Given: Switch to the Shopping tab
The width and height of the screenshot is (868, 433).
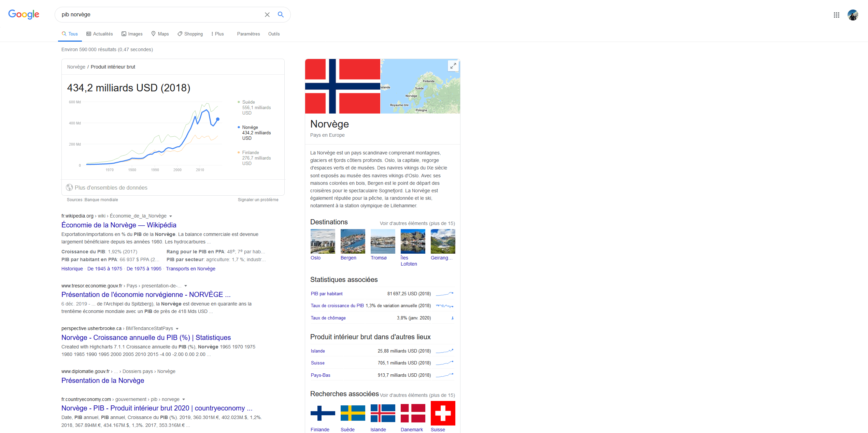Looking at the screenshot, I should [x=190, y=34].
